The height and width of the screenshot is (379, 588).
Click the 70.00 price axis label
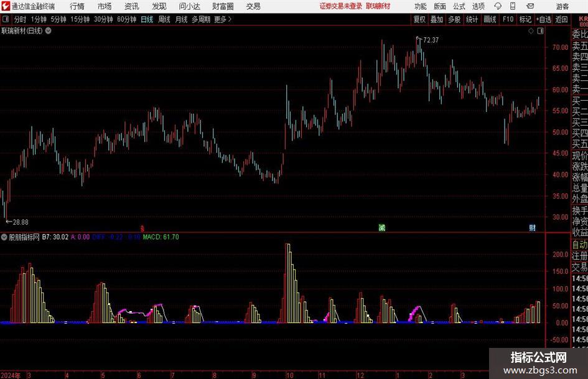560,47
